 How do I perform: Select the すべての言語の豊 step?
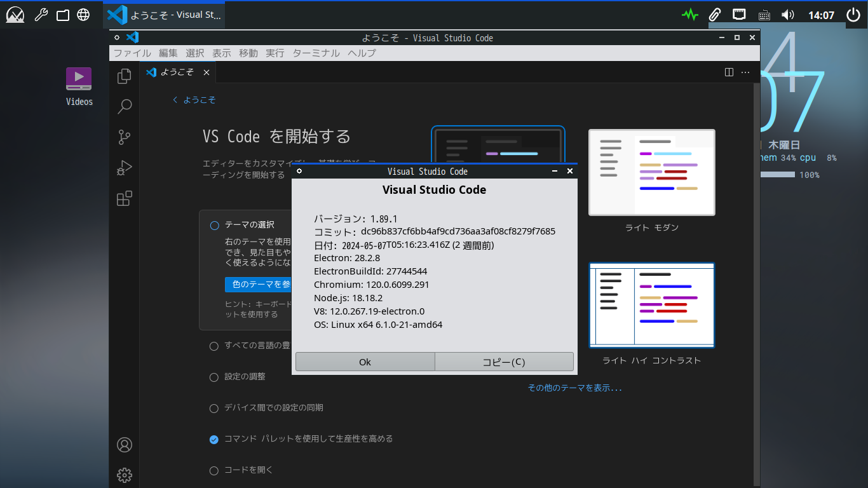click(214, 346)
